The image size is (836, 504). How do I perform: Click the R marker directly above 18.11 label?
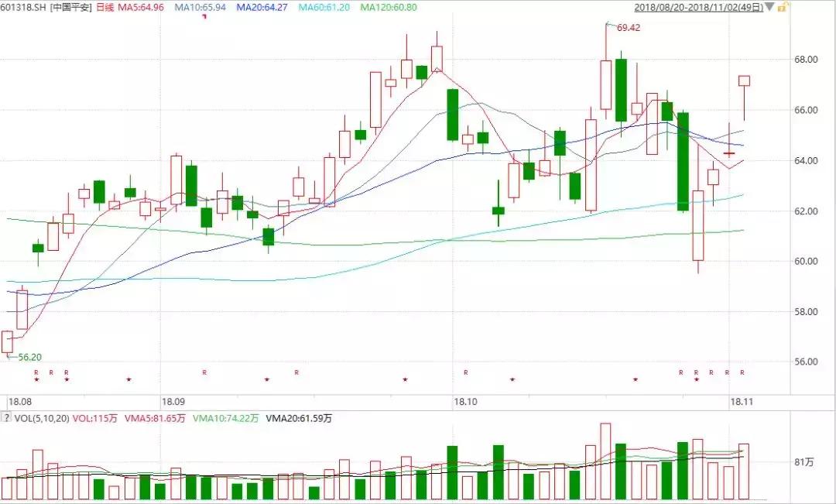click(x=742, y=372)
